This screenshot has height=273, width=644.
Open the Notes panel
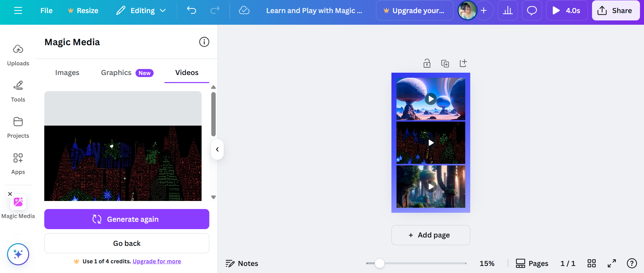(242, 264)
